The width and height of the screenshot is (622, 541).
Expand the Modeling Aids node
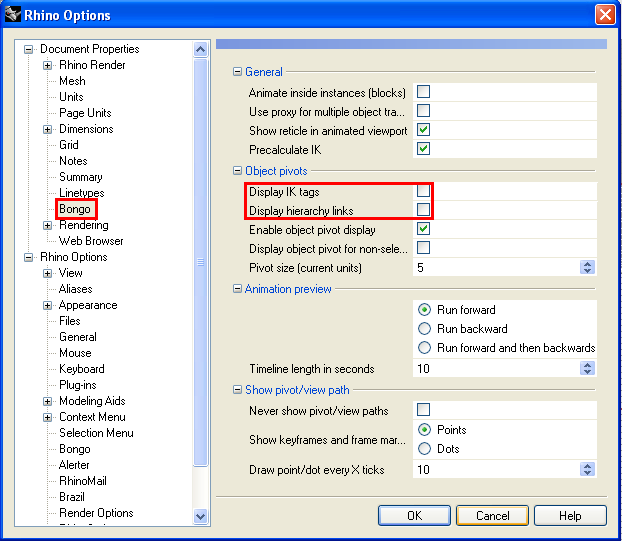pos(47,401)
